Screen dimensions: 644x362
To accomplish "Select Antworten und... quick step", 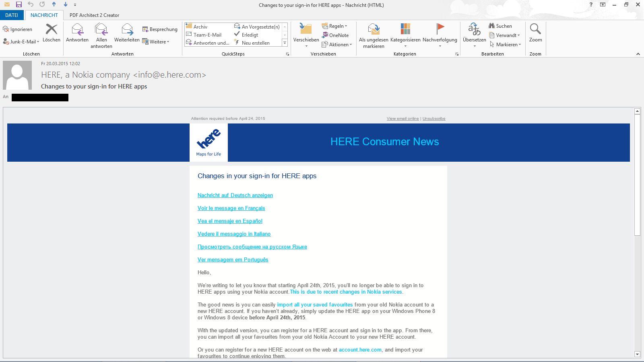I will (x=208, y=43).
